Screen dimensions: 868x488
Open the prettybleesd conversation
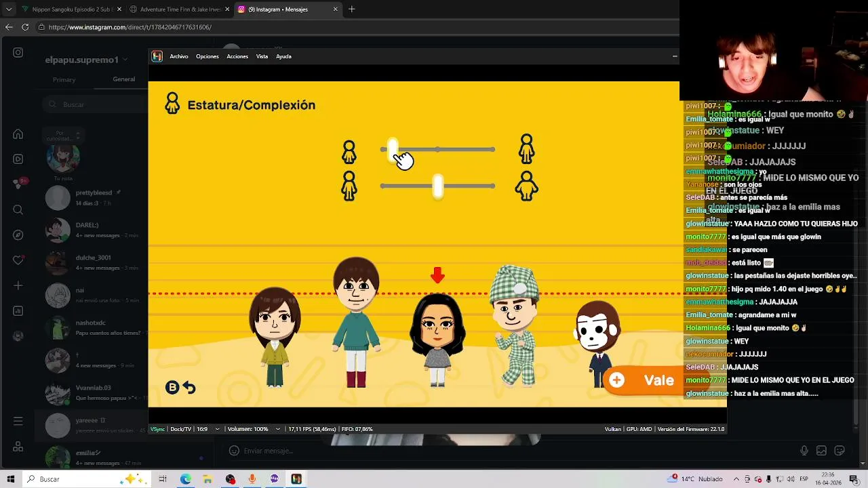92,198
